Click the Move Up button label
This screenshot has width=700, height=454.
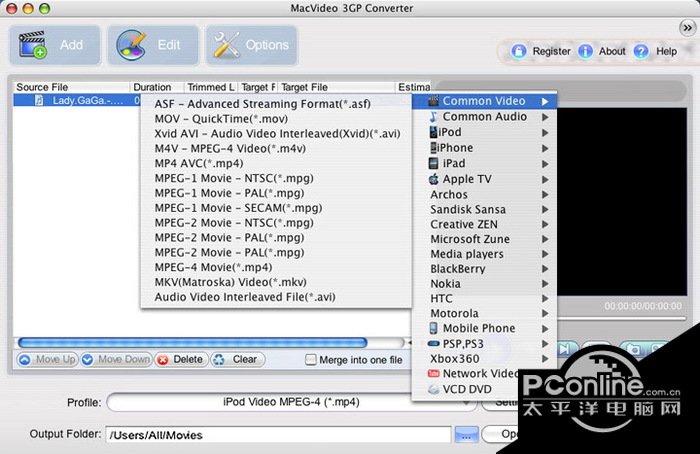[x=55, y=359]
